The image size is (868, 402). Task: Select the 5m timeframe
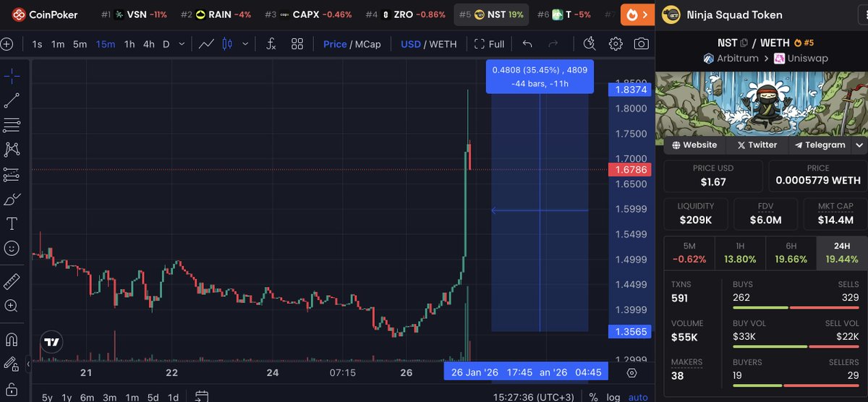[x=80, y=44]
